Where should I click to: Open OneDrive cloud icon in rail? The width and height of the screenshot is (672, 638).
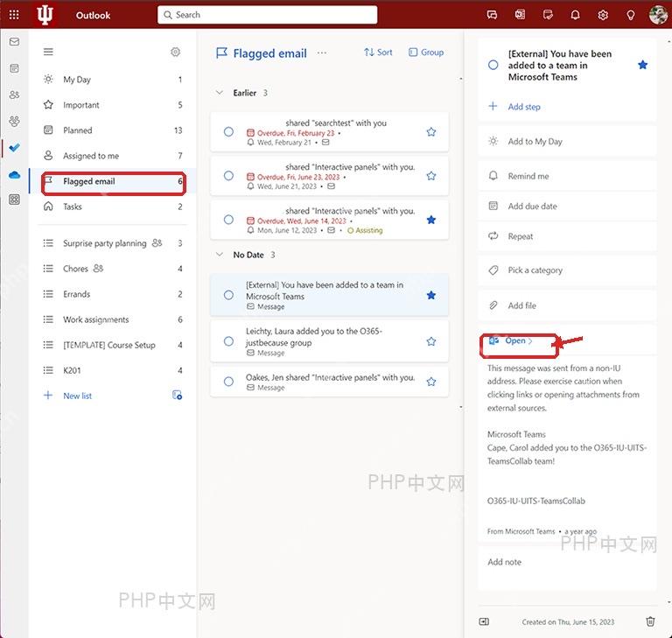tap(14, 174)
